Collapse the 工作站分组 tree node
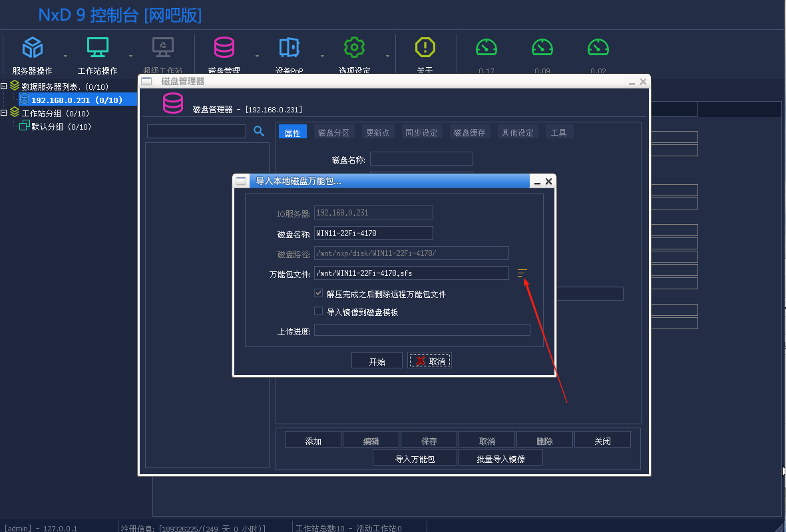 tap(5, 113)
